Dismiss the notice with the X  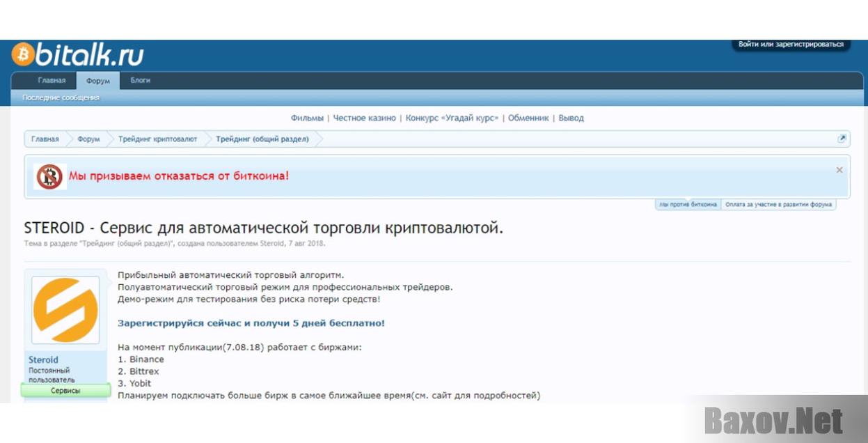839,170
